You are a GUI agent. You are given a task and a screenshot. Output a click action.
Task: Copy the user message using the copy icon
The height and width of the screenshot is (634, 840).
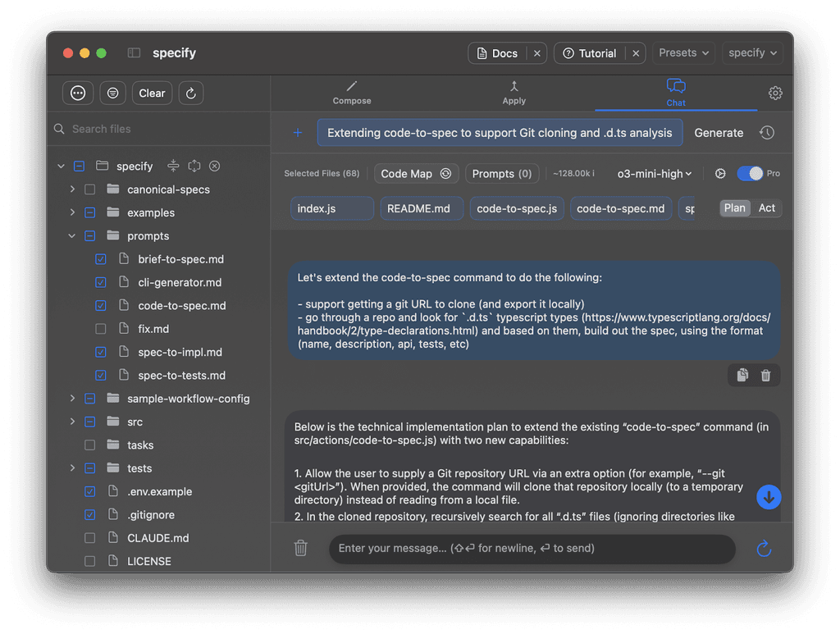(x=742, y=375)
